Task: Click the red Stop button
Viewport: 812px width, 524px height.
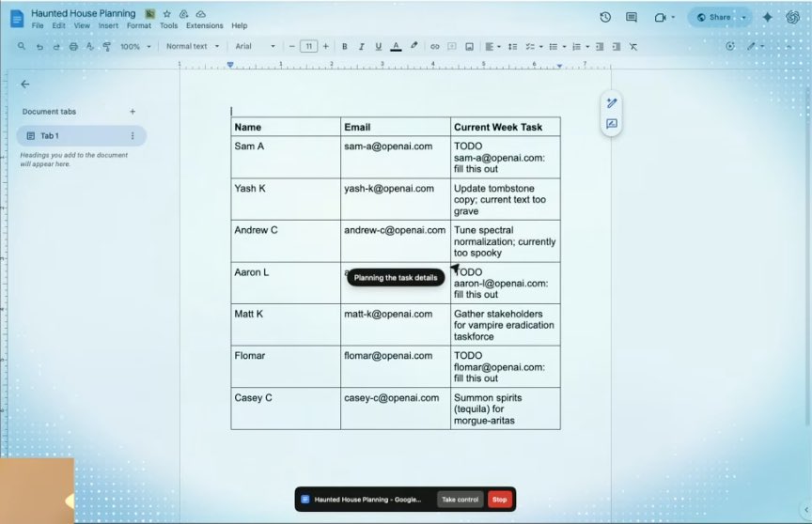Action: 499,500
